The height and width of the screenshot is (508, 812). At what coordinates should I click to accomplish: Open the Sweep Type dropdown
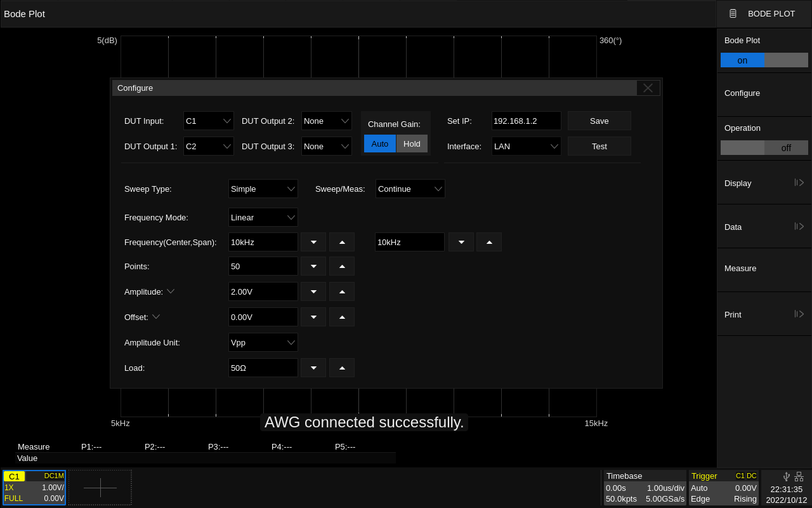coord(263,189)
